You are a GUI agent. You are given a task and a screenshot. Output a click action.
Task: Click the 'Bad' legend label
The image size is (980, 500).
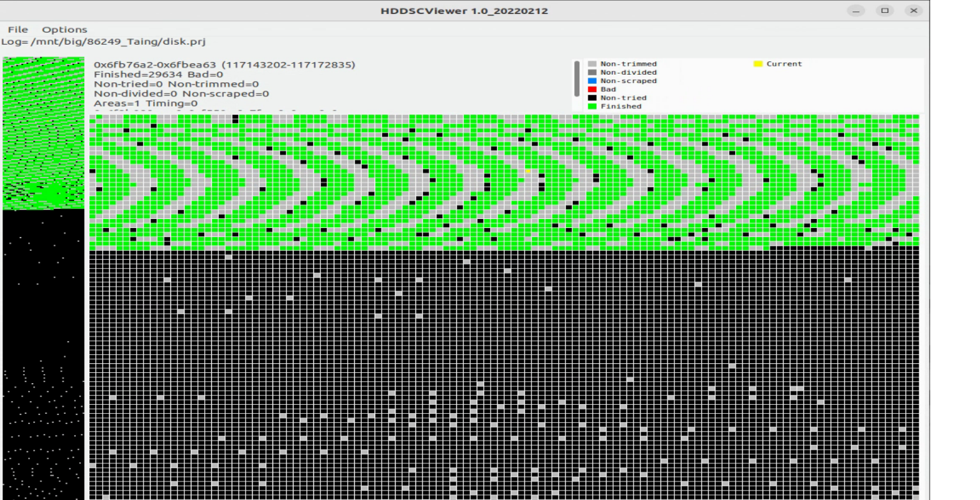608,89
